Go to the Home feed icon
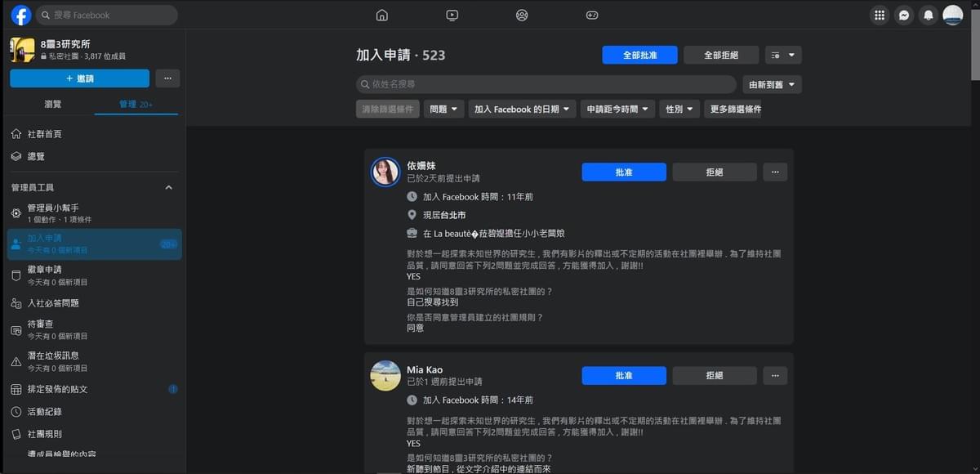This screenshot has width=980, height=474. 381,15
